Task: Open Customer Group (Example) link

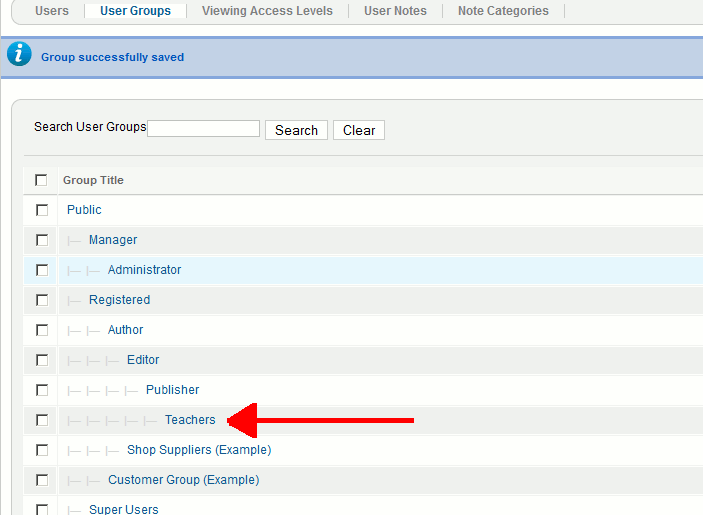Action: pos(183,480)
